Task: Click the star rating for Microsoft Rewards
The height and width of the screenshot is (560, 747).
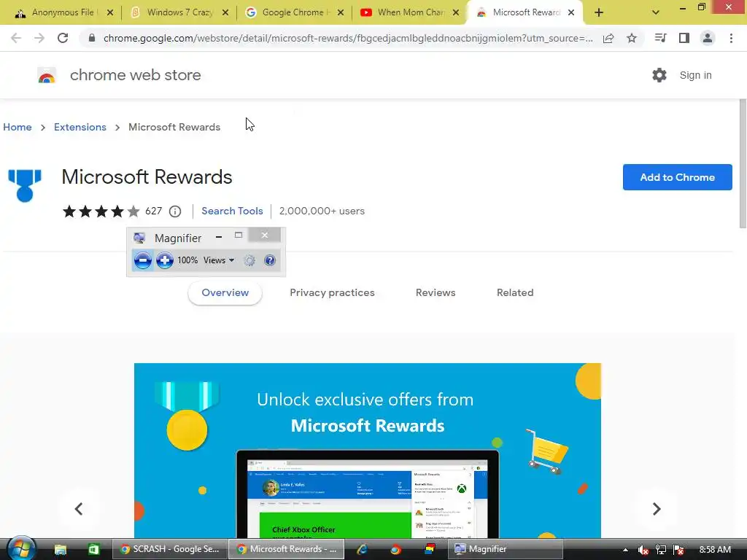Action: [101, 211]
